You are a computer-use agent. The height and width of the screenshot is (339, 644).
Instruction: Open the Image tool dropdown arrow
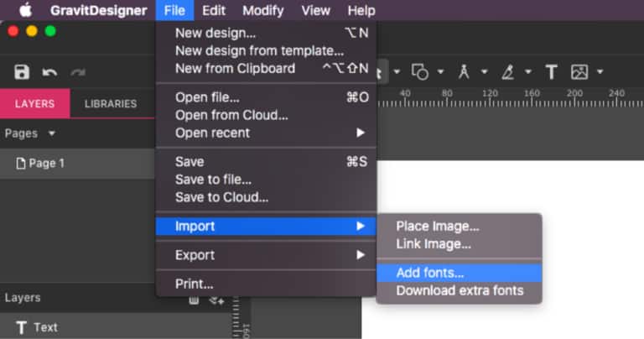click(600, 72)
